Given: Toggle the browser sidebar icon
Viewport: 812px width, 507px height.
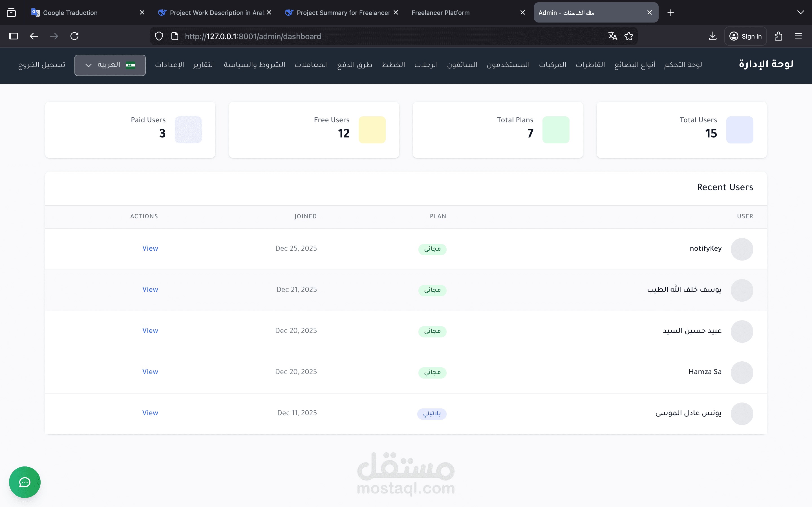Looking at the screenshot, I should click(x=14, y=36).
